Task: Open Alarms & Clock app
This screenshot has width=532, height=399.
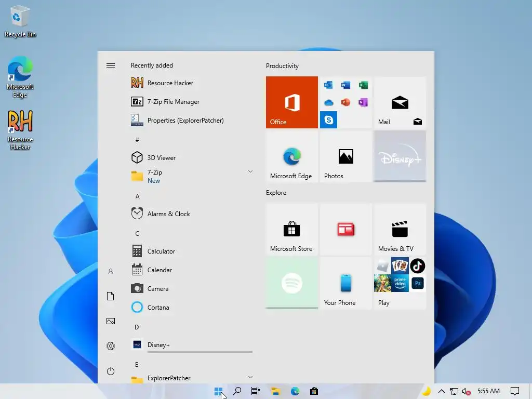Action: [x=192, y=214]
